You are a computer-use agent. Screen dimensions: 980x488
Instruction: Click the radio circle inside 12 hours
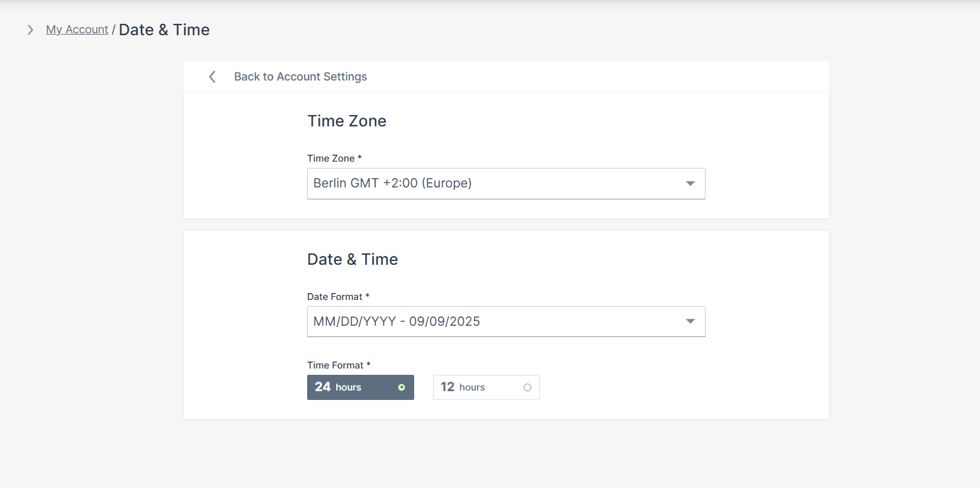(x=527, y=387)
